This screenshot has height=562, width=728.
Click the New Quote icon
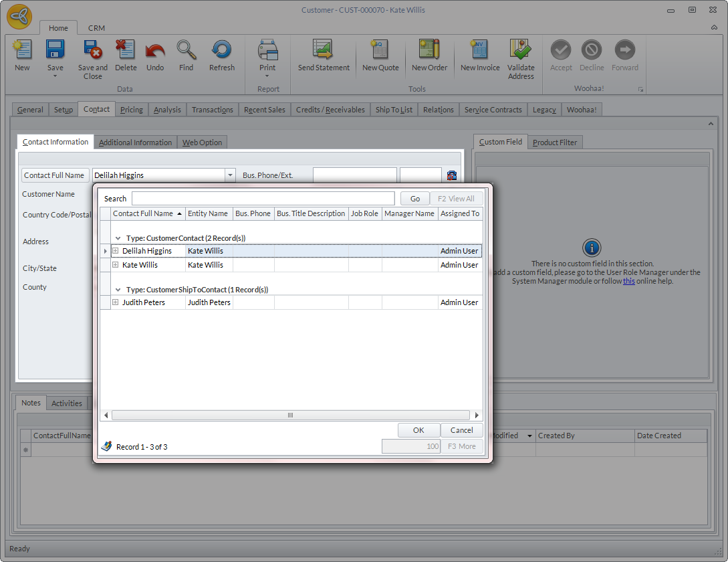coord(380,50)
